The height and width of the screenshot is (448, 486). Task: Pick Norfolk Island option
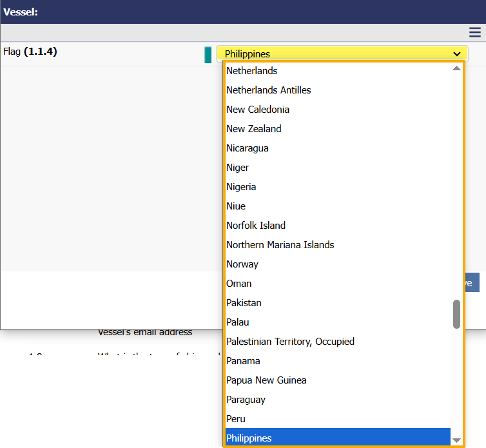coord(256,226)
